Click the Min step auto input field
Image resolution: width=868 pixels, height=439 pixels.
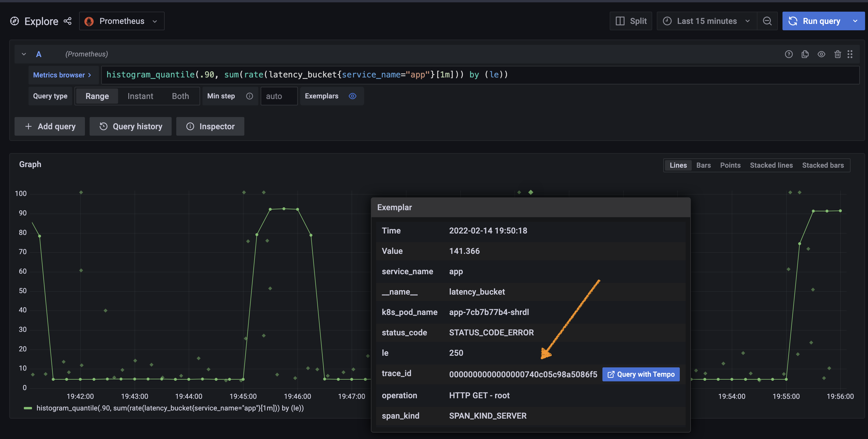click(279, 96)
